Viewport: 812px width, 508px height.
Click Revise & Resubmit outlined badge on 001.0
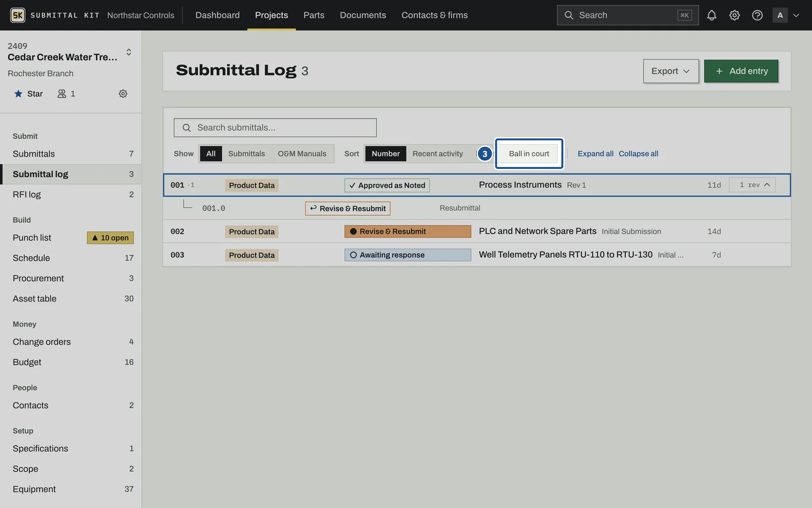(x=348, y=208)
